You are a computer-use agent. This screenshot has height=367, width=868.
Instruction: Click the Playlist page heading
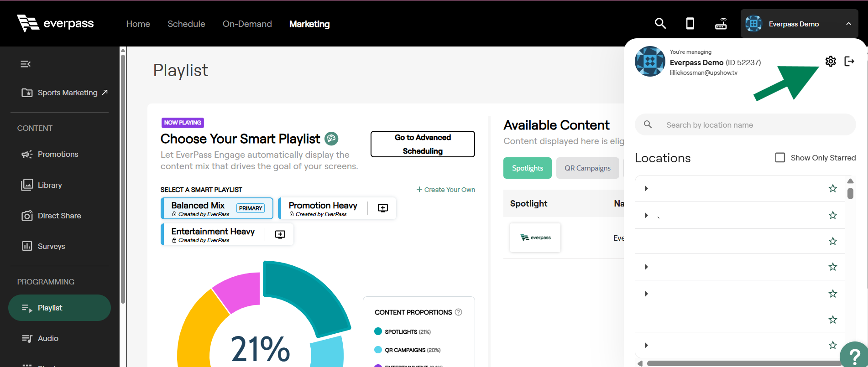point(180,70)
